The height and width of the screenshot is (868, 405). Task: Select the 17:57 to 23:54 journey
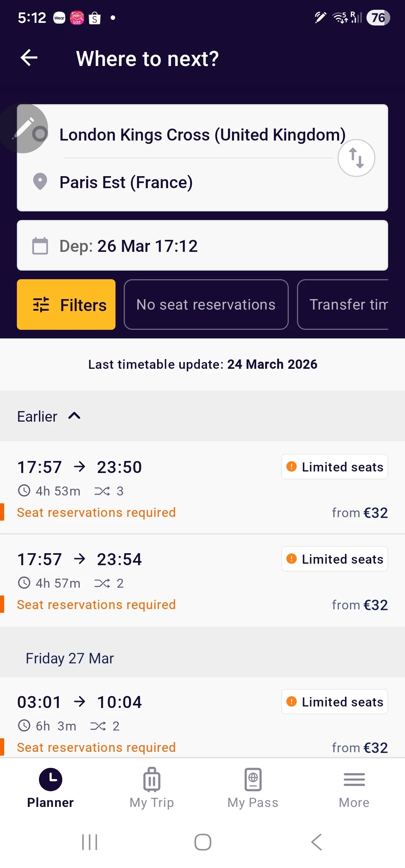[x=150, y=580]
